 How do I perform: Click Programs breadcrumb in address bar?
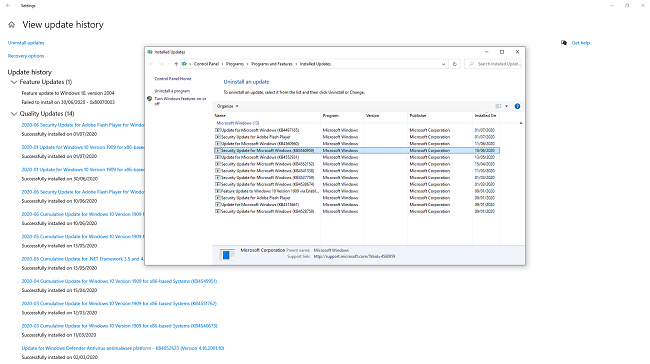point(235,64)
